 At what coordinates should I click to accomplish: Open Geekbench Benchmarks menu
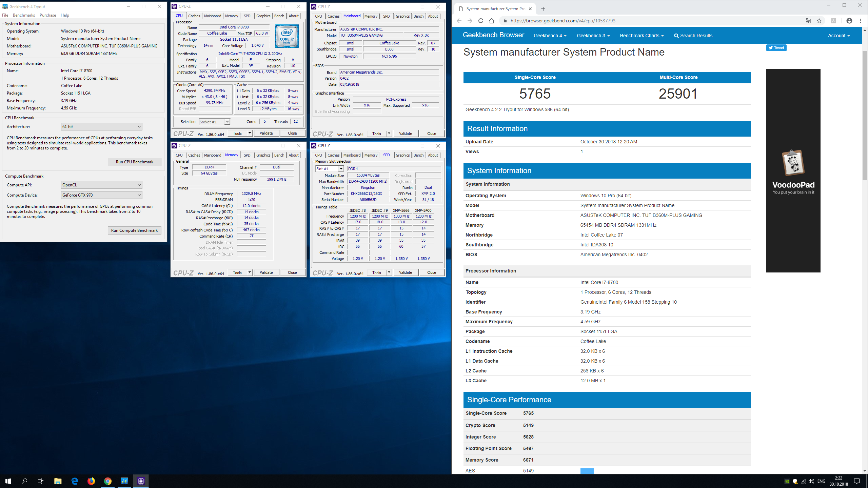24,15
